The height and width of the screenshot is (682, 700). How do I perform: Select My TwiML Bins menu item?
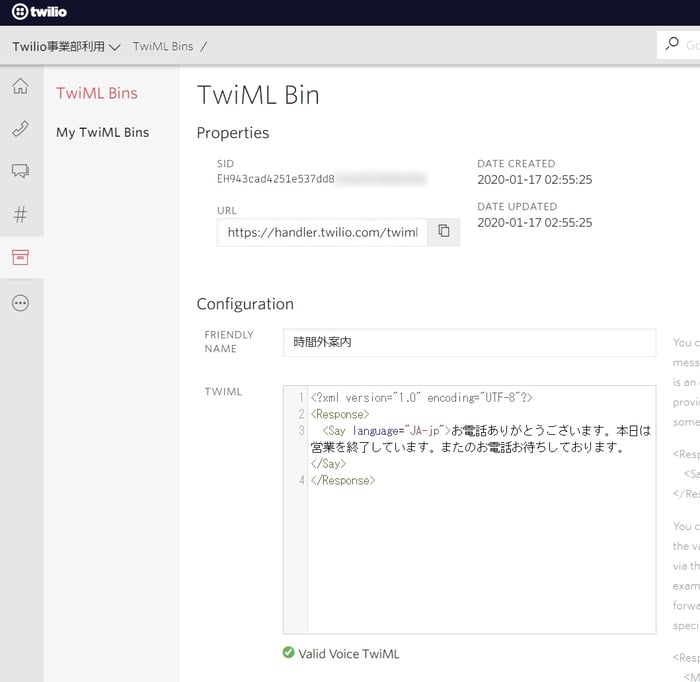tap(103, 133)
